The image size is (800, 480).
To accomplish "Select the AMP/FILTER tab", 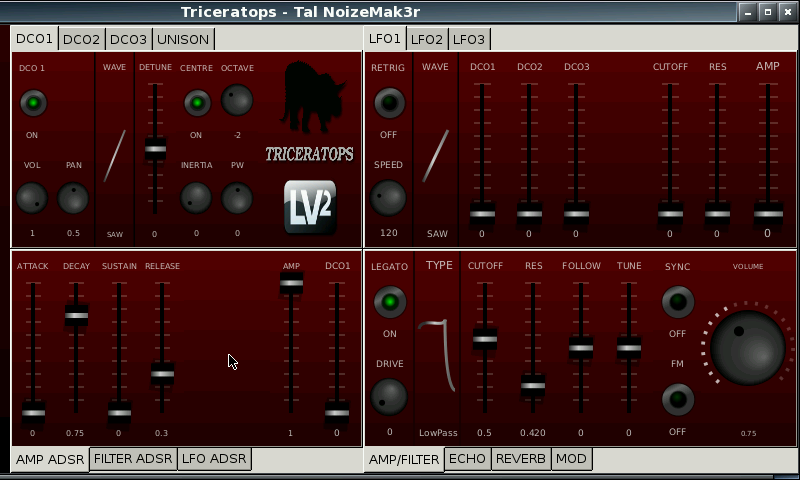I will (404, 460).
